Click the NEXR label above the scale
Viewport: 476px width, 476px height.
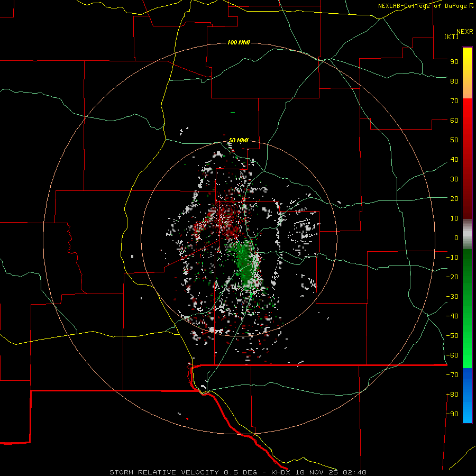465,32
